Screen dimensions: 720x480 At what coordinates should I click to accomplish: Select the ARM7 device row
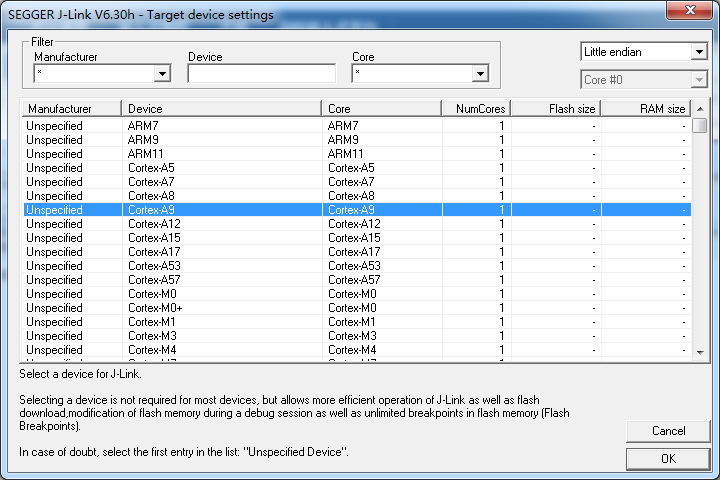point(357,126)
